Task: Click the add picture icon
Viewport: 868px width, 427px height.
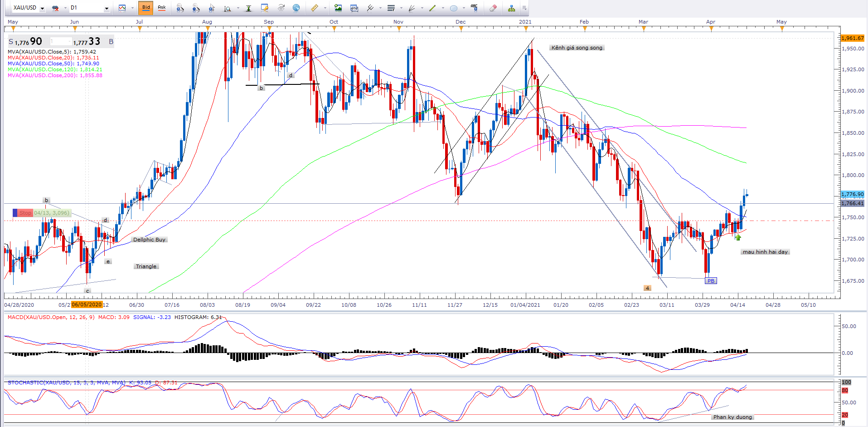Action: pos(338,8)
